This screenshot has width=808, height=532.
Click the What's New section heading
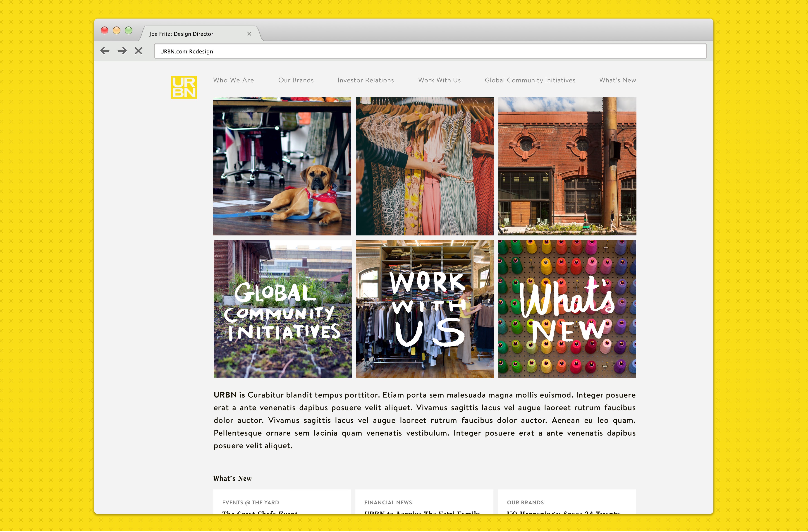(x=232, y=478)
